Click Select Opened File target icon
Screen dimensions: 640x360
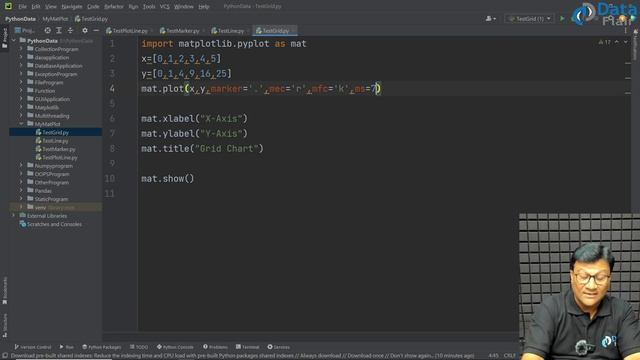[x=48, y=31]
